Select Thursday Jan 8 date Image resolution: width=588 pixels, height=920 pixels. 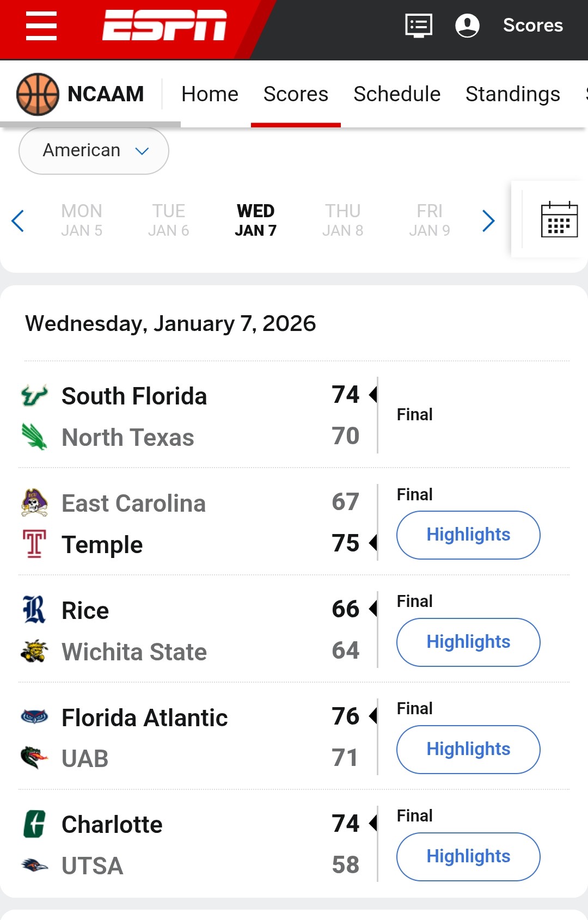pyautogui.click(x=342, y=220)
